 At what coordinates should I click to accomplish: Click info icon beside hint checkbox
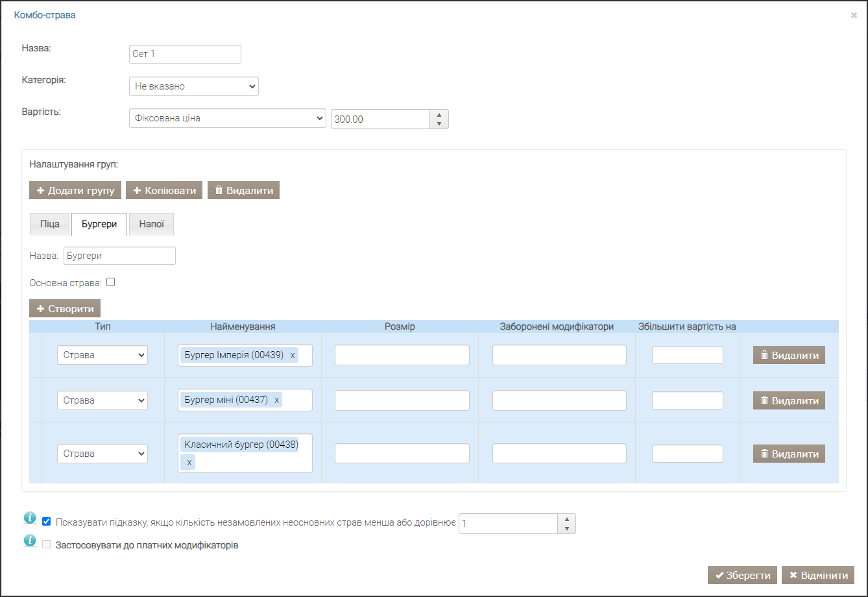coord(30,518)
